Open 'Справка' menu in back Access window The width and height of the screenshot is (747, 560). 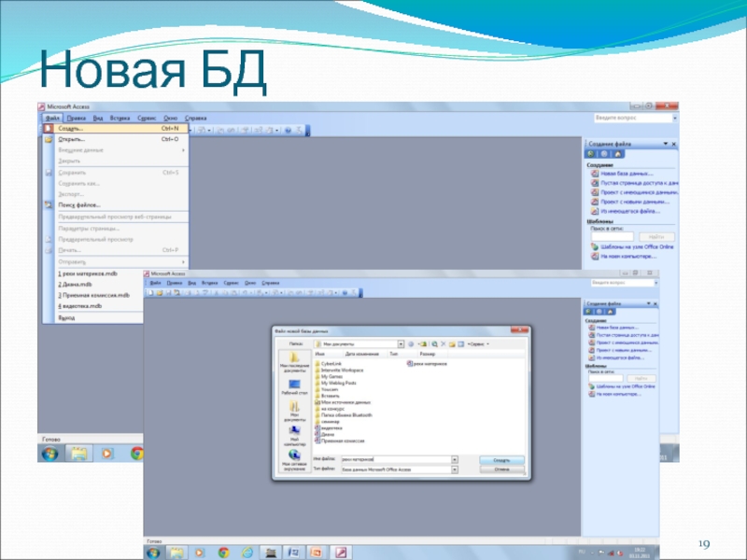(195, 119)
